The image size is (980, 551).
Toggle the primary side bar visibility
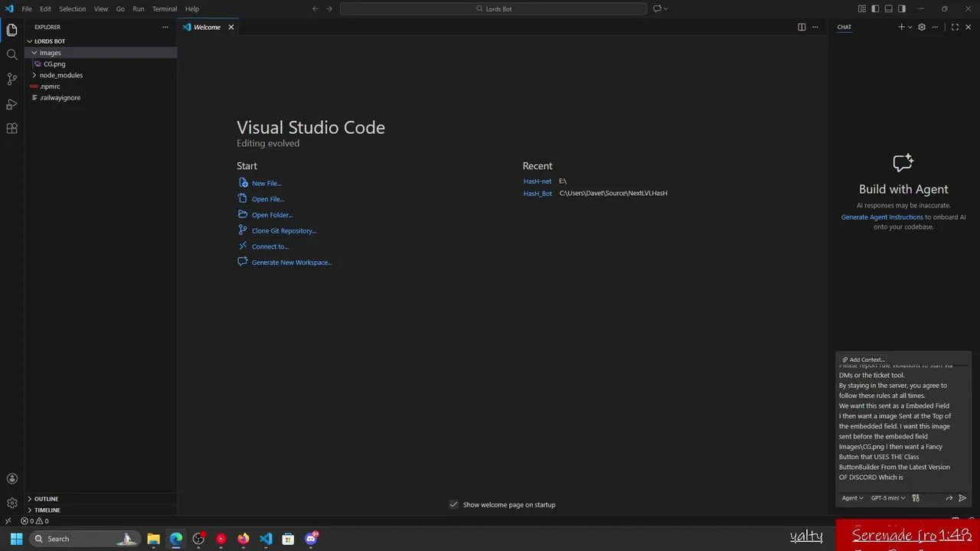click(875, 8)
